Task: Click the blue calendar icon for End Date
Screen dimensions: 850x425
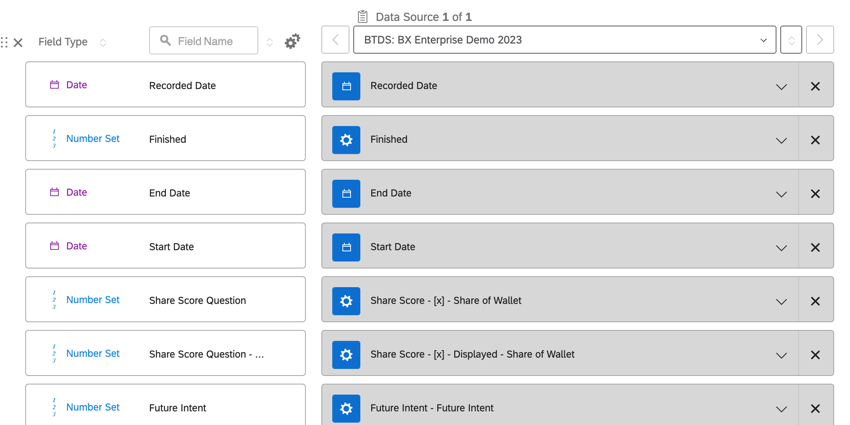Action: (x=346, y=193)
